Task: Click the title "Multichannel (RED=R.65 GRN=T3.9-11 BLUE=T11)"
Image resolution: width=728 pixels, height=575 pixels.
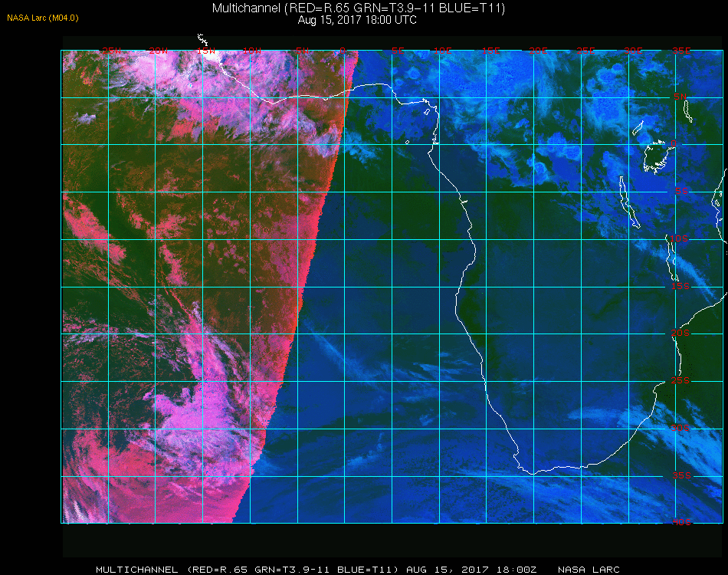Action: tap(359, 8)
